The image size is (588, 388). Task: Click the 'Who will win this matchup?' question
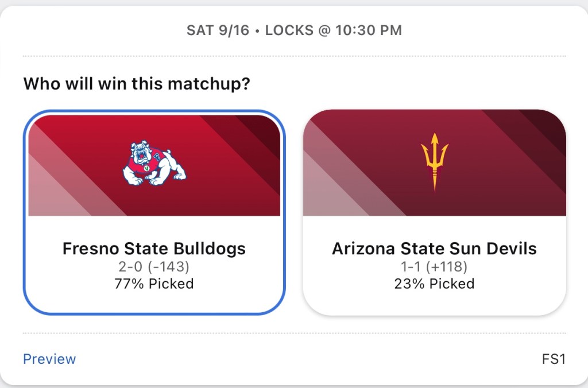click(137, 84)
